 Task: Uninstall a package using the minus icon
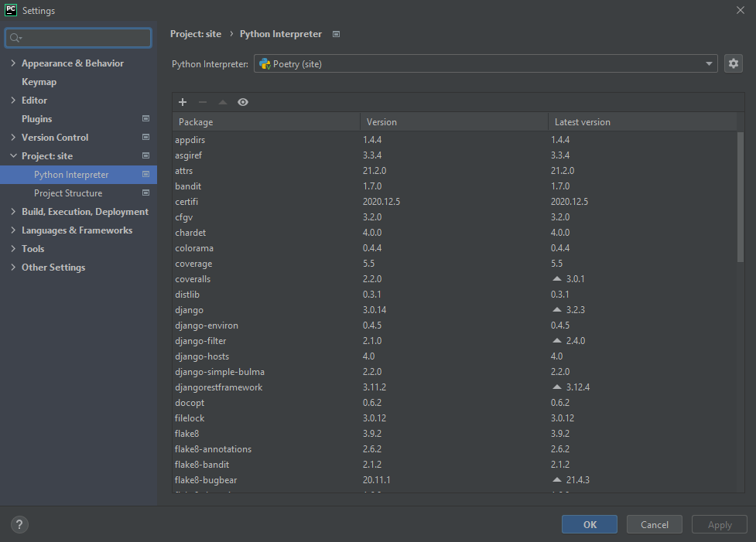[203, 101]
